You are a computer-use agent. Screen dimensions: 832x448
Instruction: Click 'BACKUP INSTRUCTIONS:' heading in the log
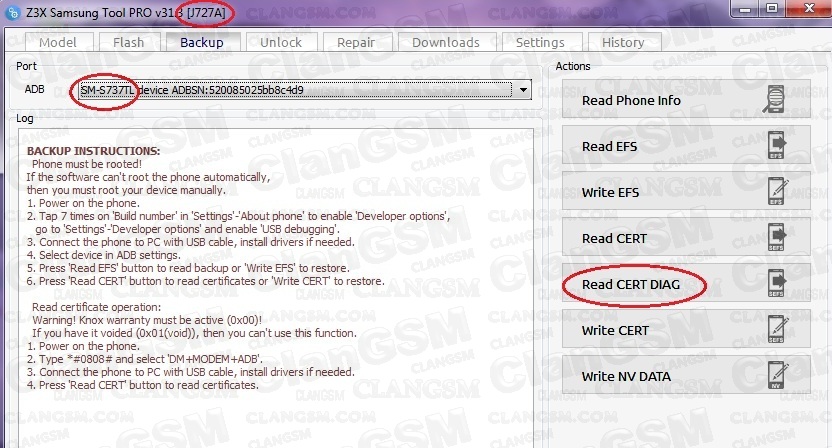93,151
